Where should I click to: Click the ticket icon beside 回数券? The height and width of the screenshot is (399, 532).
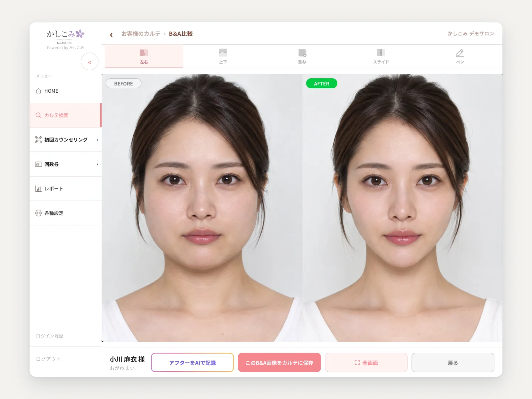coord(38,164)
